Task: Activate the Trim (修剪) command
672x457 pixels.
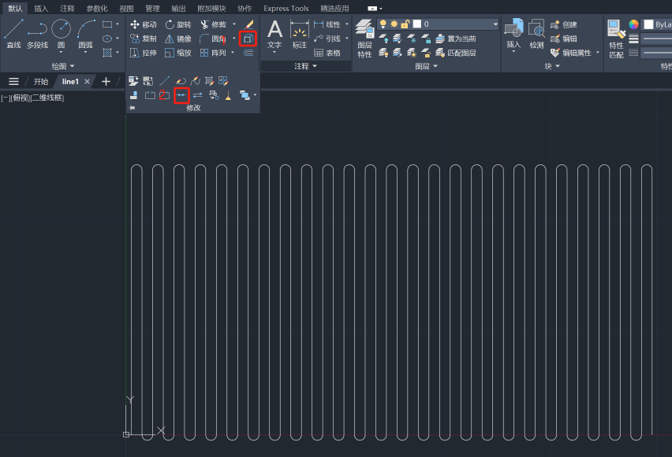Action: point(213,24)
